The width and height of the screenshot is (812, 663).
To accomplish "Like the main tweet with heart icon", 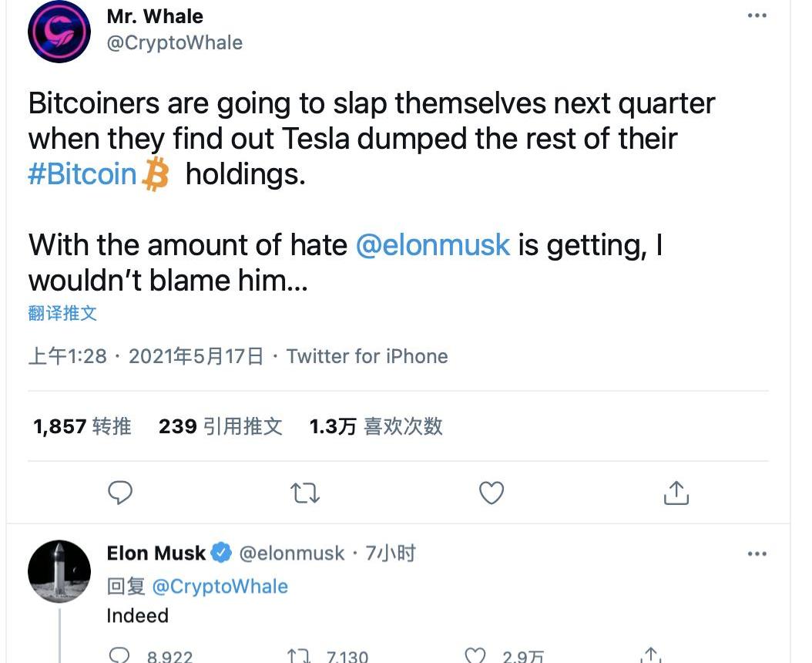I will [x=492, y=493].
